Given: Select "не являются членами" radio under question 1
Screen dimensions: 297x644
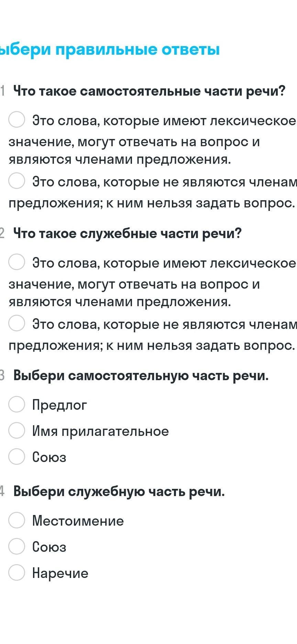Looking at the screenshot, I should click(x=16, y=181).
